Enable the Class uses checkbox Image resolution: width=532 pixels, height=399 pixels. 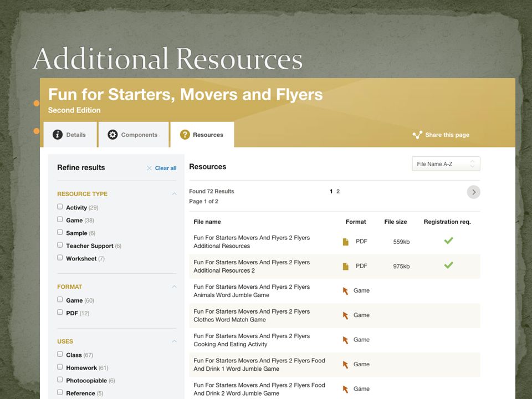coord(60,354)
